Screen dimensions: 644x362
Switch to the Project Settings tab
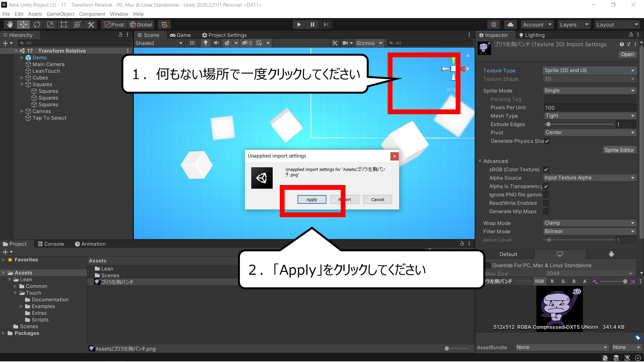pos(224,35)
